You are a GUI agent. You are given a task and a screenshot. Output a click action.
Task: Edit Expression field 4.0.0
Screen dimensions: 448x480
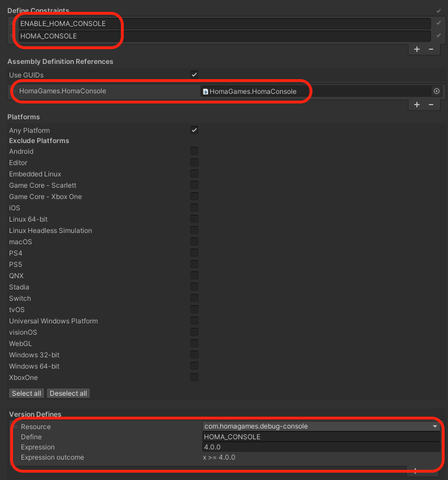[x=321, y=447]
